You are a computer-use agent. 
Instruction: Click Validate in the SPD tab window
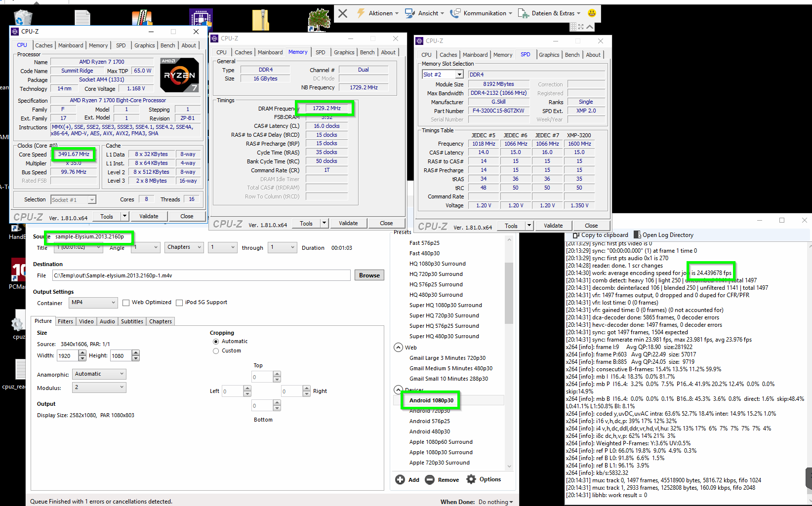point(553,226)
